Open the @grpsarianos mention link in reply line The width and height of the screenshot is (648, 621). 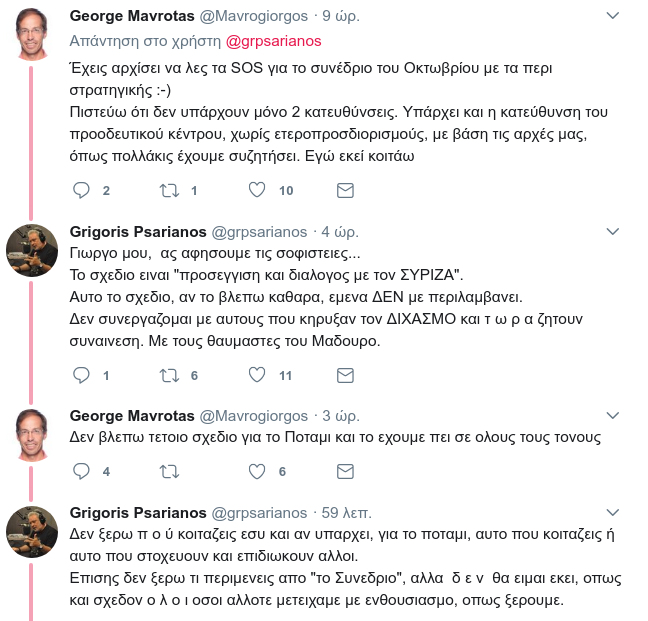pyautogui.click(x=274, y=41)
